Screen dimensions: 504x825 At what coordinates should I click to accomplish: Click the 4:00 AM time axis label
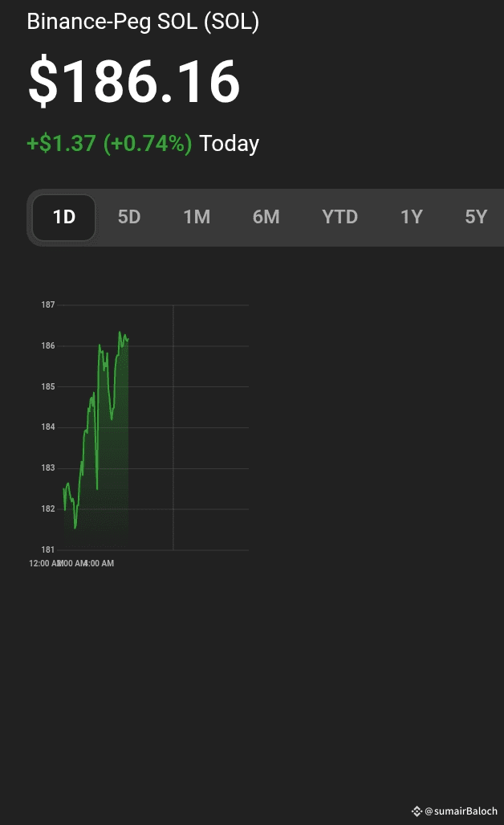click(x=100, y=564)
